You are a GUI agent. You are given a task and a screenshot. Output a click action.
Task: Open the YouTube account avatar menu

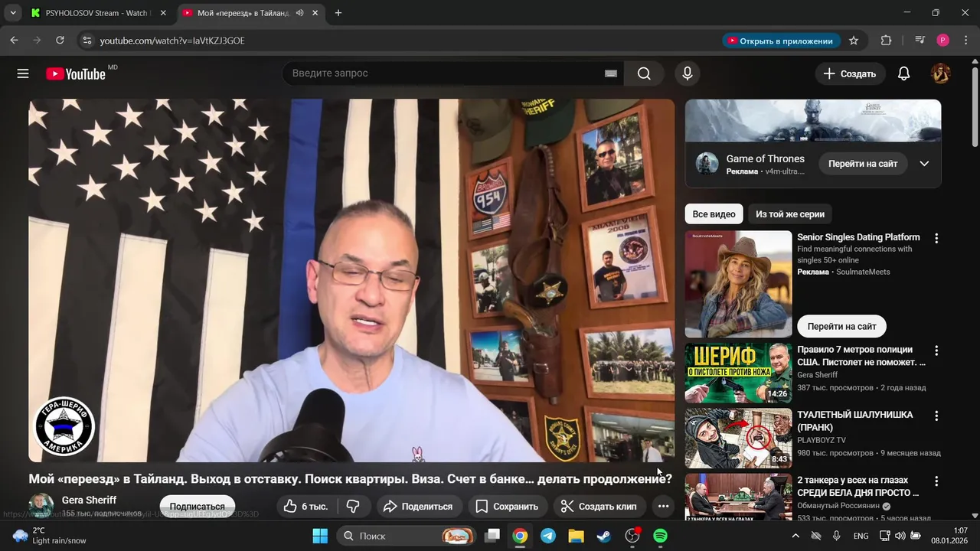coord(940,73)
